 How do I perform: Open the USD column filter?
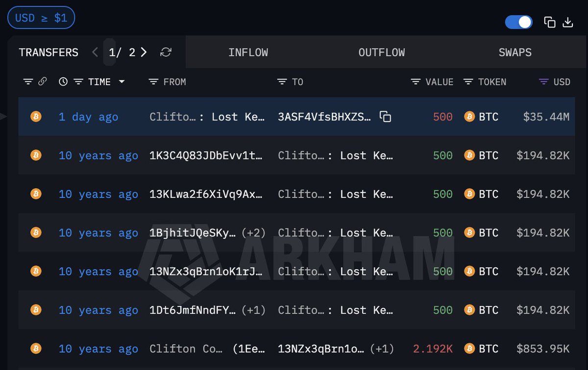(x=543, y=82)
